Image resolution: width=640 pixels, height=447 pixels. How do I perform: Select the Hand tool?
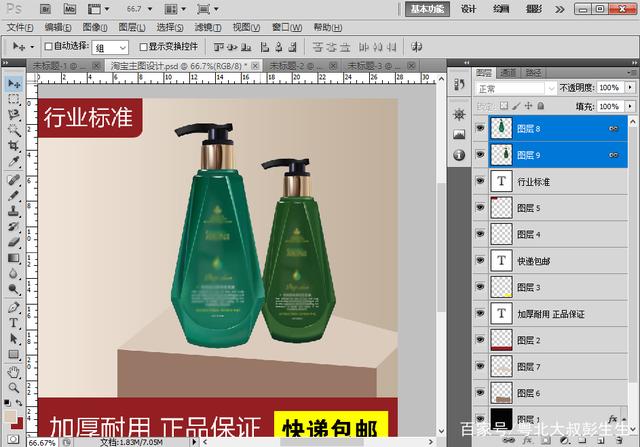(x=14, y=372)
